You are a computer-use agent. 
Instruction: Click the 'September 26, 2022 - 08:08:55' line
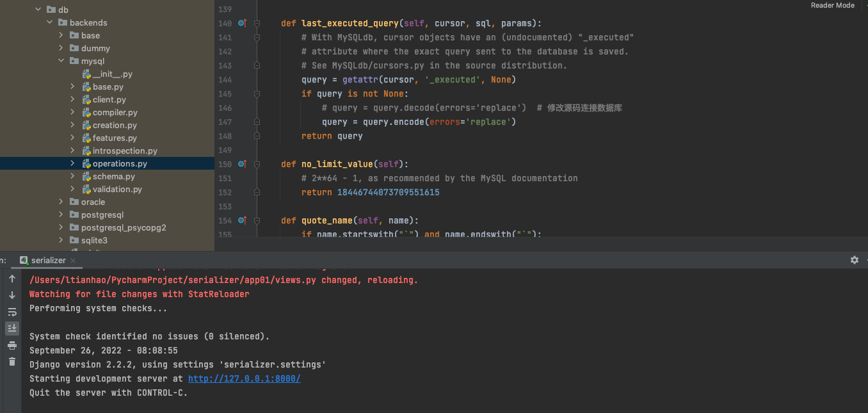(104, 350)
